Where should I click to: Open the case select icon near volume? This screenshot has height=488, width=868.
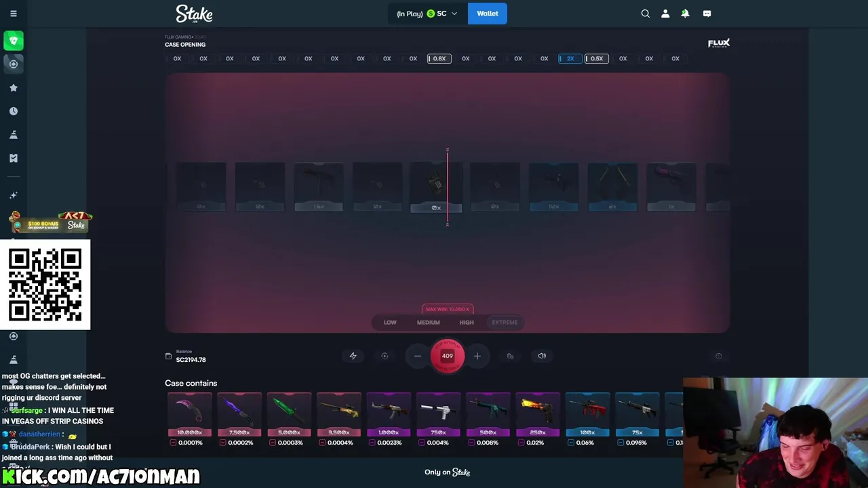(510, 356)
